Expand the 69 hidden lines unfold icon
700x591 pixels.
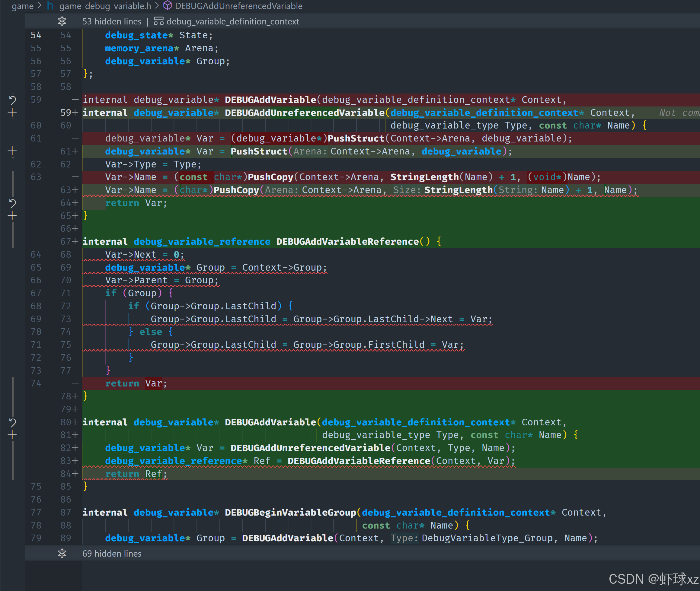click(x=62, y=553)
